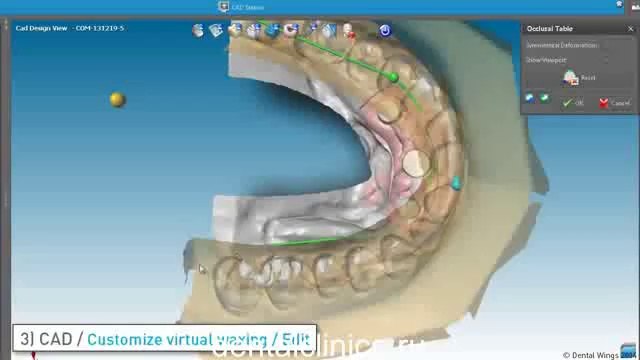The height and width of the screenshot is (360, 640).
Task: Click the toolbar icon with the red ball
Action: click(349, 31)
